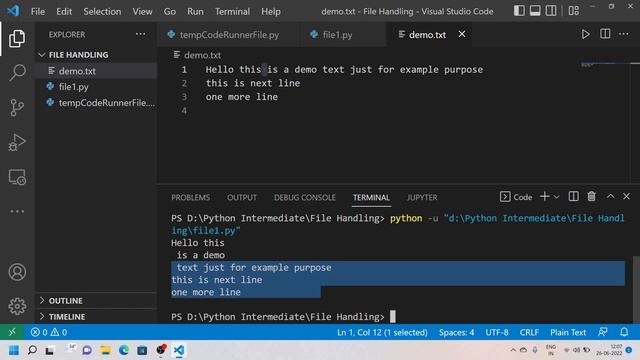The height and width of the screenshot is (360, 640).
Task: Run the file with play button
Action: click(x=585, y=34)
